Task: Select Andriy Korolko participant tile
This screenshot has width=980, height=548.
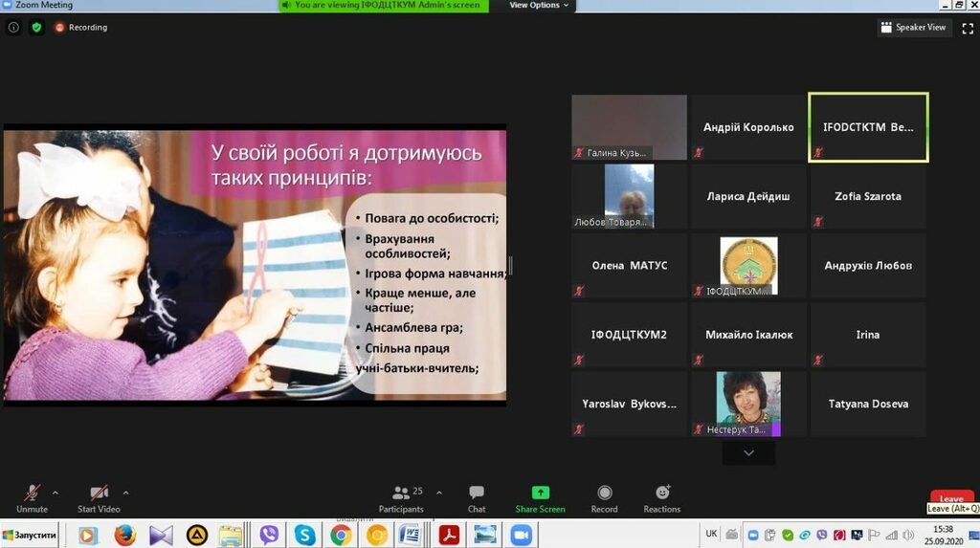Action: click(x=748, y=127)
